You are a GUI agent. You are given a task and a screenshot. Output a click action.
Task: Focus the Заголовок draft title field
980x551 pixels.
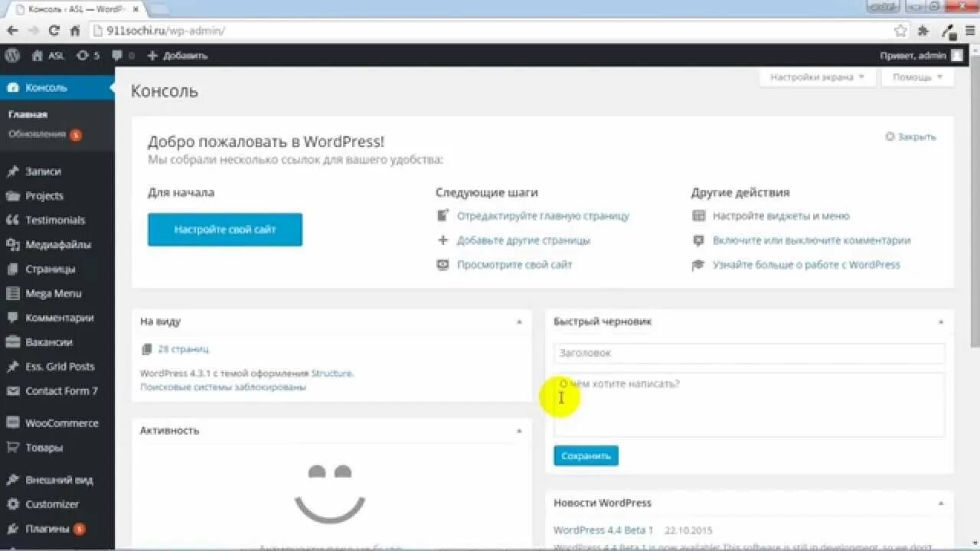pos(750,353)
